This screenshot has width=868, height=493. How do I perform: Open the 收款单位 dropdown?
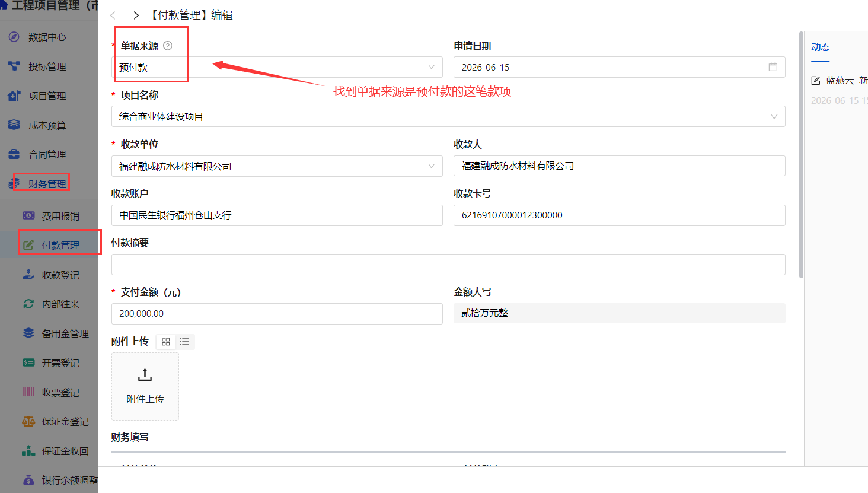277,166
